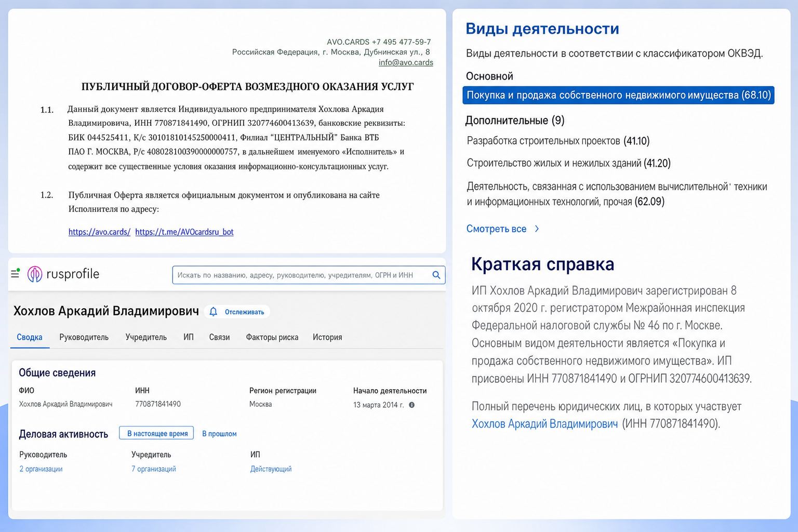This screenshot has width=798, height=532.
Task: Click the rusprofile logo icon
Action: point(35,274)
